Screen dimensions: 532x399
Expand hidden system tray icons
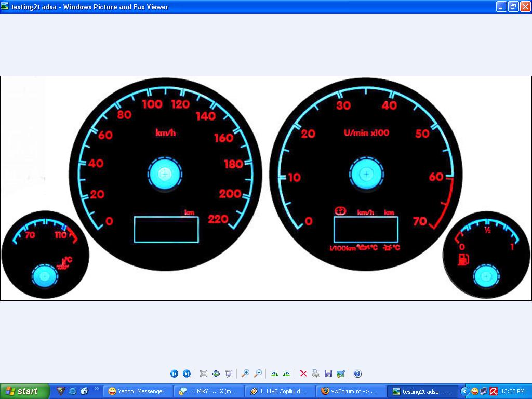click(465, 391)
